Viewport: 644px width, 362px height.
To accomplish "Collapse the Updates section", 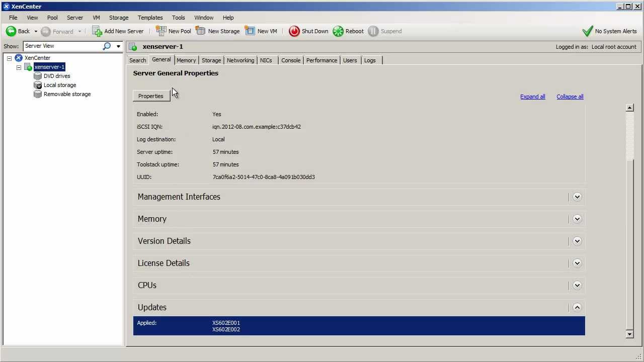I will click(x=577, y=307).
